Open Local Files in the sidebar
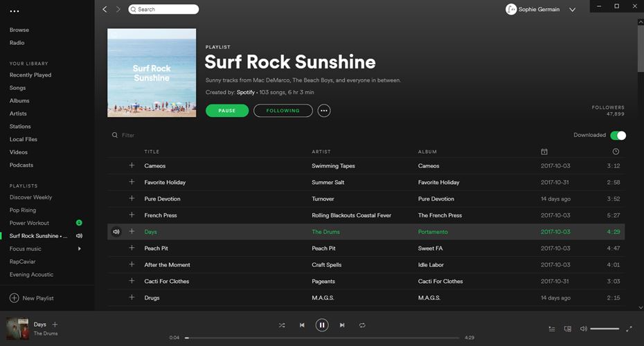This screenshot has height=346, width=644. click(24, 139)
